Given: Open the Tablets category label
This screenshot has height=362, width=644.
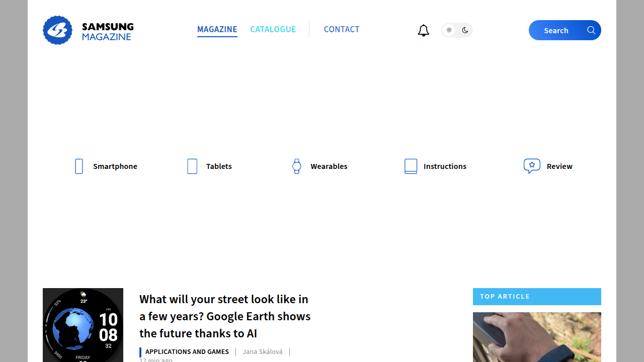Looking at the screenshot, I should [x=219, y=166].
